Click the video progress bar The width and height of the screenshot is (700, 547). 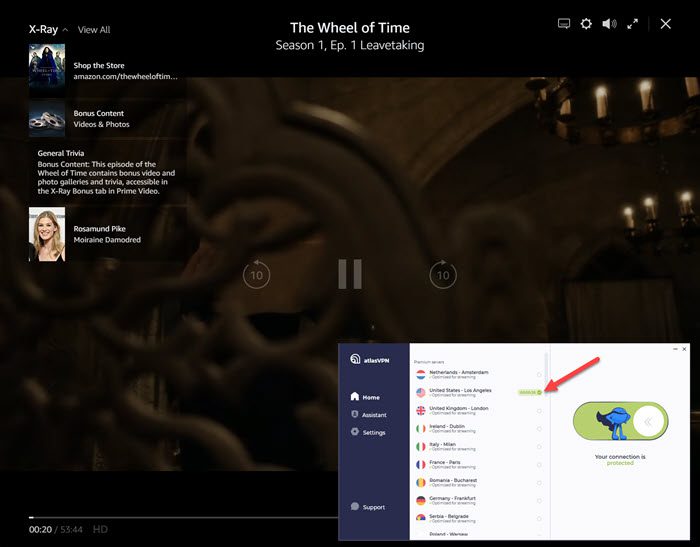pyautogui.click(x=183, y=518)
